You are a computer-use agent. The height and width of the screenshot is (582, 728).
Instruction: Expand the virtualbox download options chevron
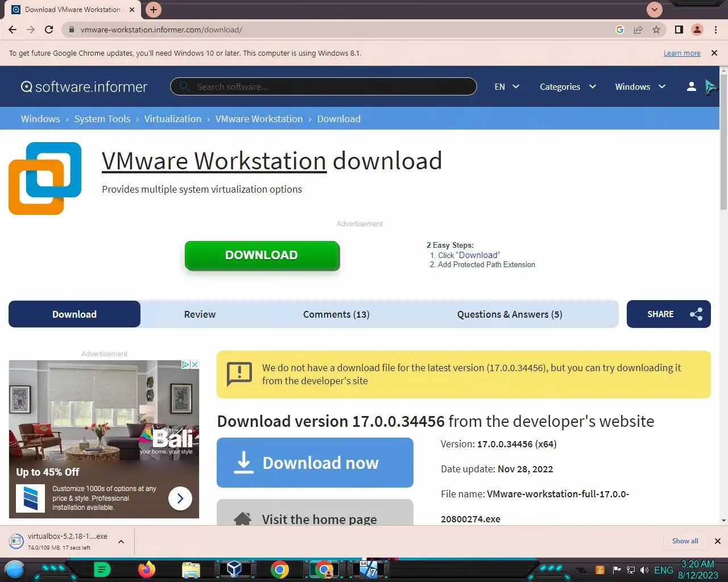121,542
